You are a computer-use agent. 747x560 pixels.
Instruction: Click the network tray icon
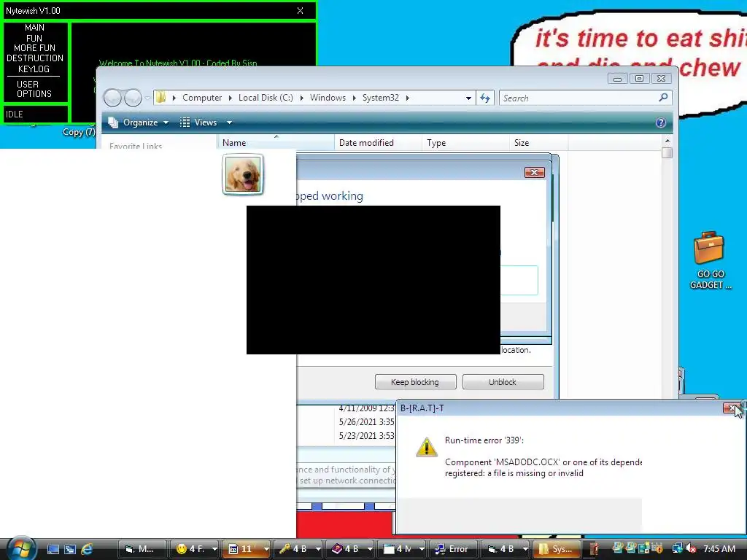[677, 548]
